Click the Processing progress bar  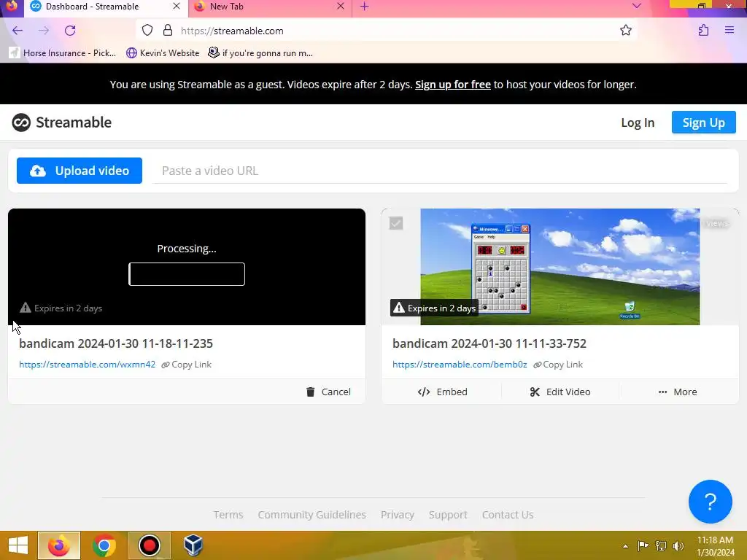pos(187,274)
